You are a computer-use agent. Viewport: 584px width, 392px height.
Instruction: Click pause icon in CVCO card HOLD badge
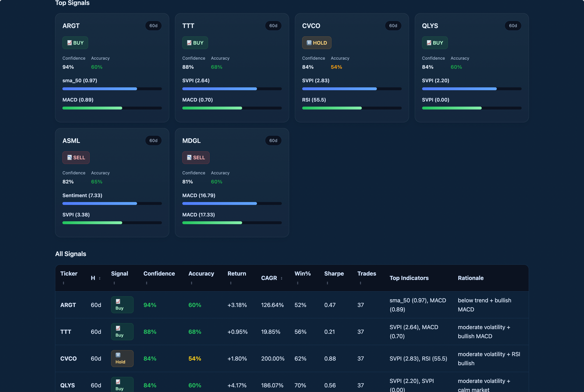[309, 43]
